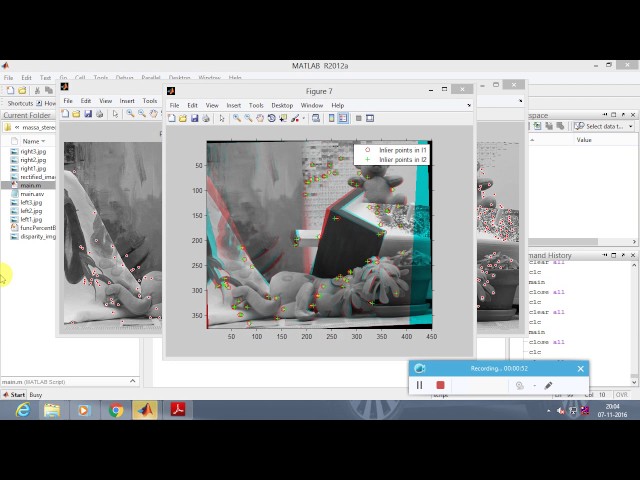Click Link Plot icon in Figure 7

coord(316,118)
